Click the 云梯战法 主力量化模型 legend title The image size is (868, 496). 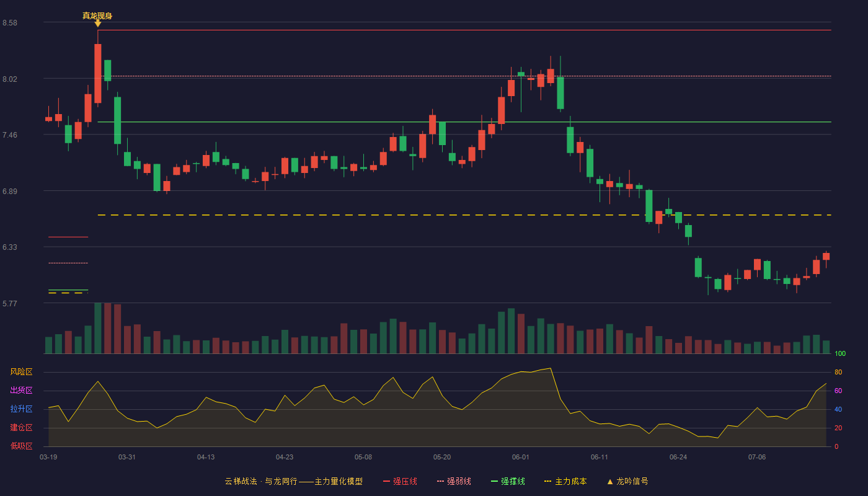click(294, 481)
